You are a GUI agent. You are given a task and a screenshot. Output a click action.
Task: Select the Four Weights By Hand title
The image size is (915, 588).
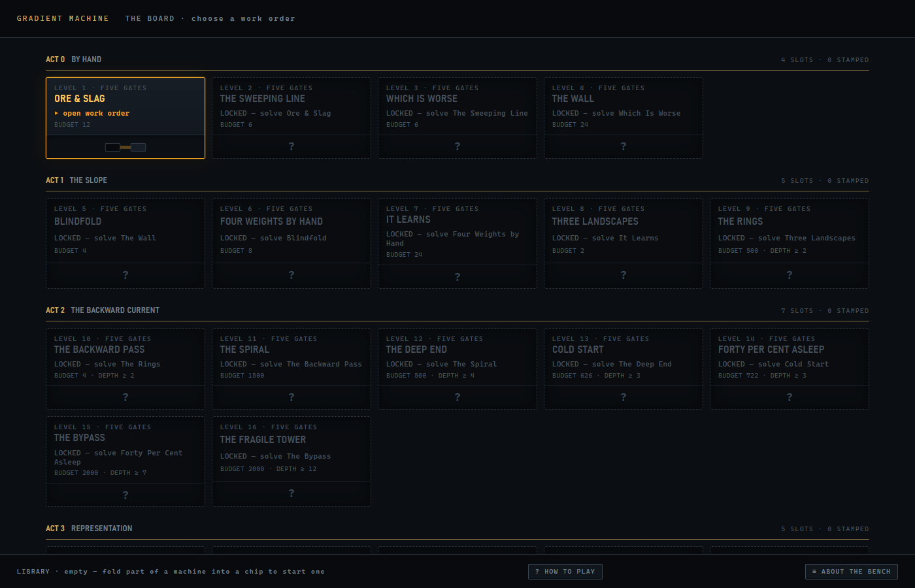tap(271, 221)
